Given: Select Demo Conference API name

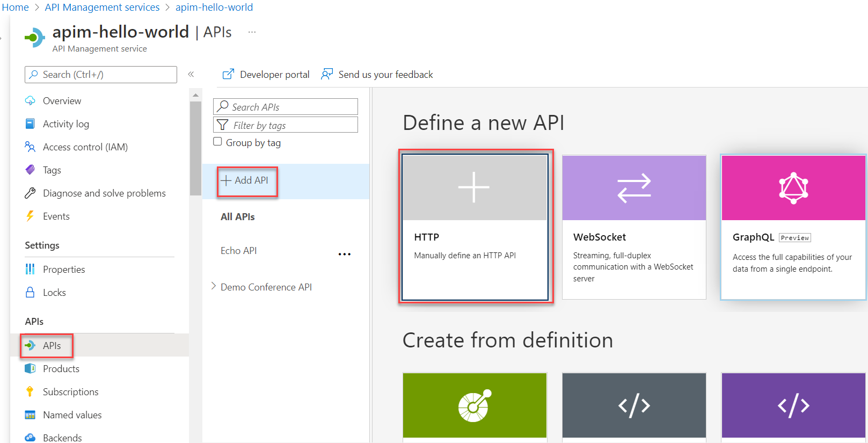Looking at the screenshot, I should click(x=266, y=287).
